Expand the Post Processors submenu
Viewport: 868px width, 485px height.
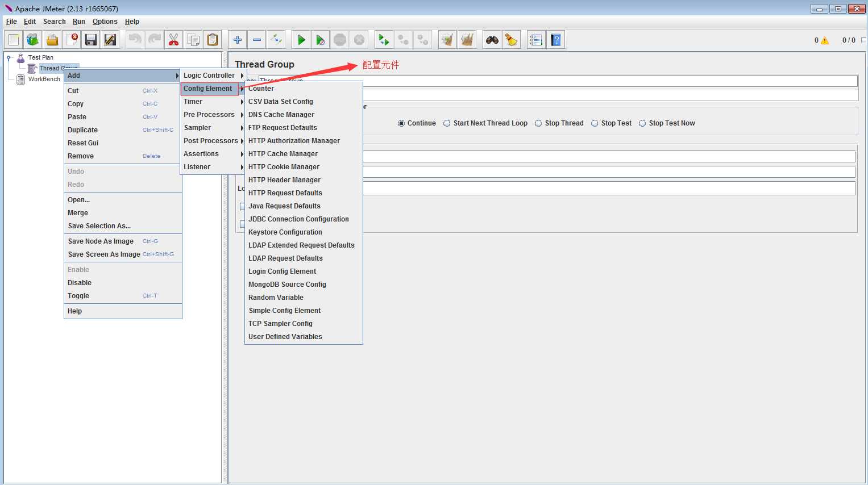(213, 141)
